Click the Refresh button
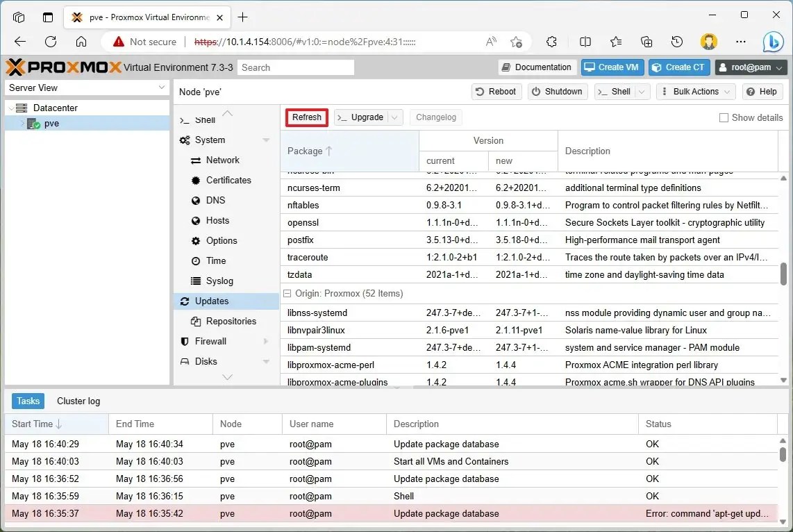 coord(306,117)
